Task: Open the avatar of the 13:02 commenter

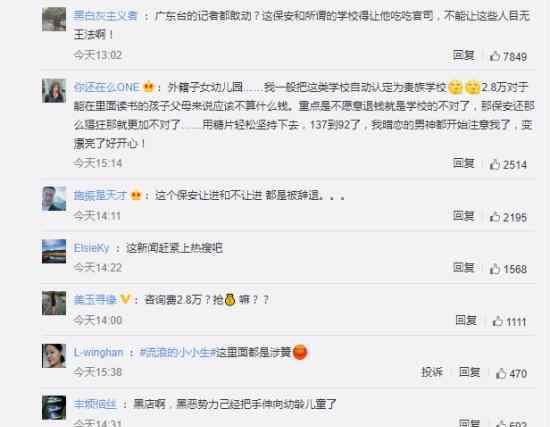Action: pos(54,19)
